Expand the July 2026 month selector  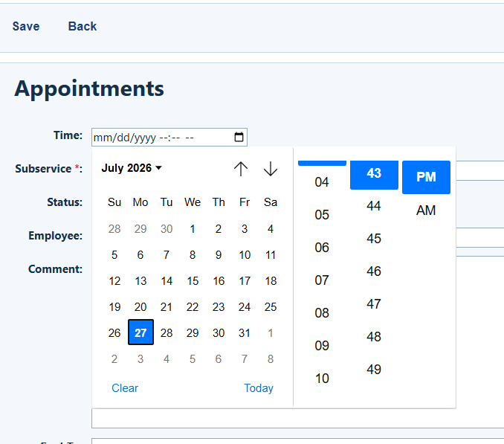tap(132, 168)
